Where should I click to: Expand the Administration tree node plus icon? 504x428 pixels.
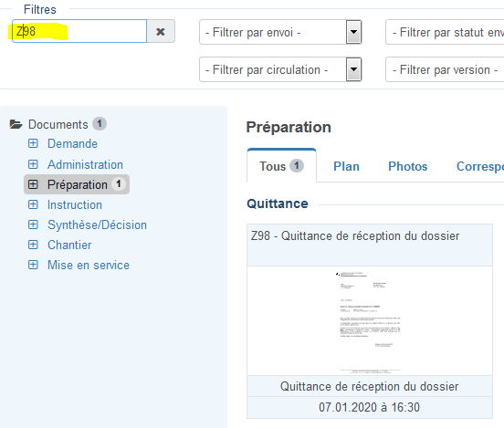click(x=33, y=164)
